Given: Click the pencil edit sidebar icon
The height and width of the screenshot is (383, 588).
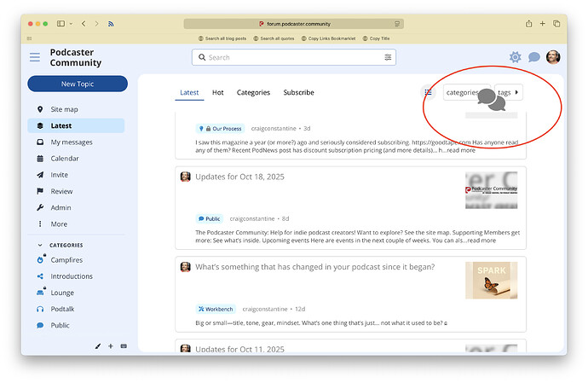Looking at the screenshot, I should tap(98, 346).
